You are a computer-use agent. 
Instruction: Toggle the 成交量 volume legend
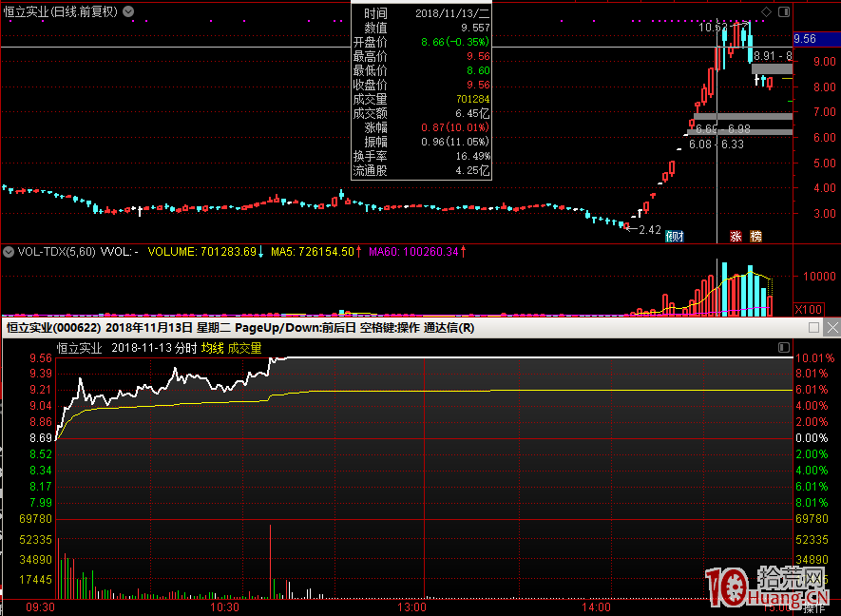[244, 348]
